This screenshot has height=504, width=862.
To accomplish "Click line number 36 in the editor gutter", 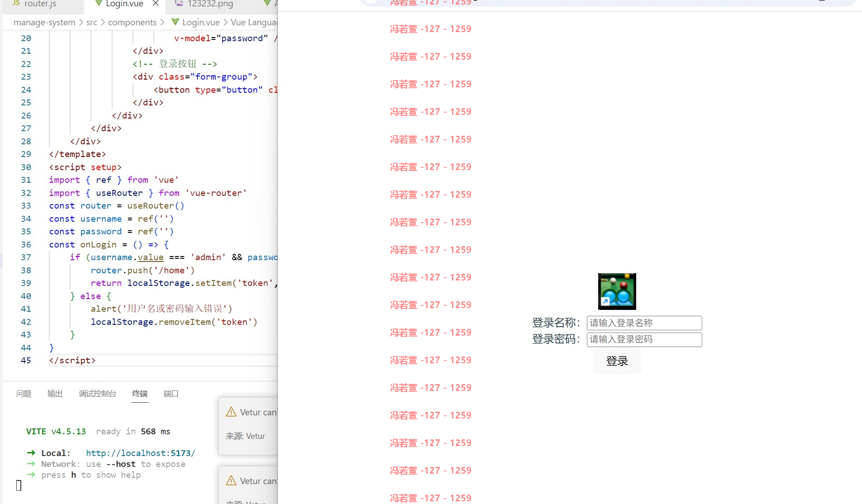I will pyautogui.click(x=26, y=244).
